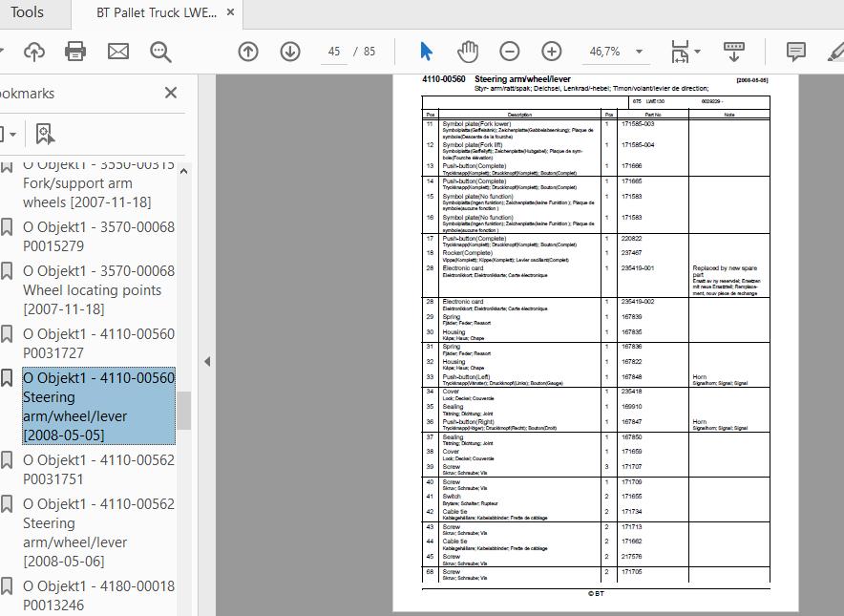
Task: Activate the hand pan tool
Action: coord(468,52)
